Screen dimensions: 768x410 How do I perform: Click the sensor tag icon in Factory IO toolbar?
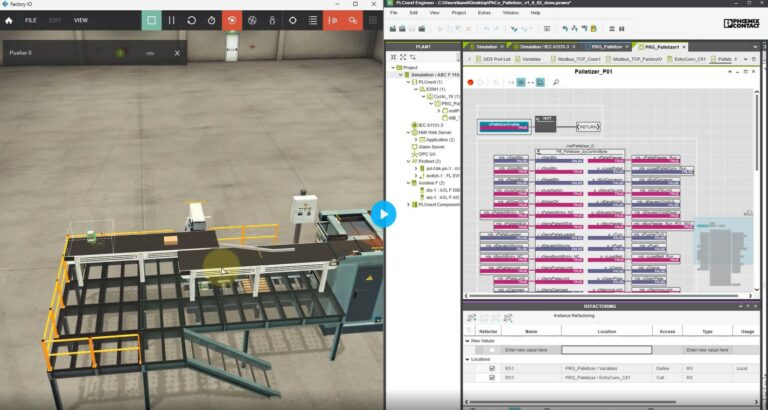(x=292, y=21)
